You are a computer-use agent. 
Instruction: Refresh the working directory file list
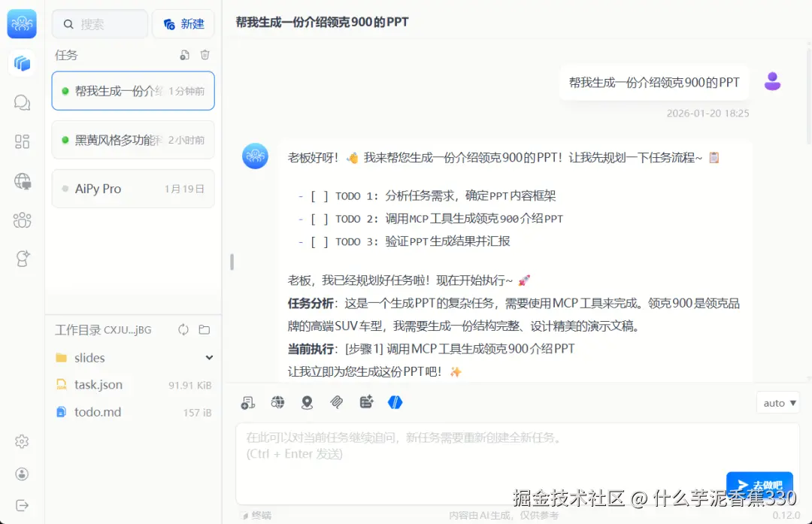pyautogui.click(x=183, y=330)
